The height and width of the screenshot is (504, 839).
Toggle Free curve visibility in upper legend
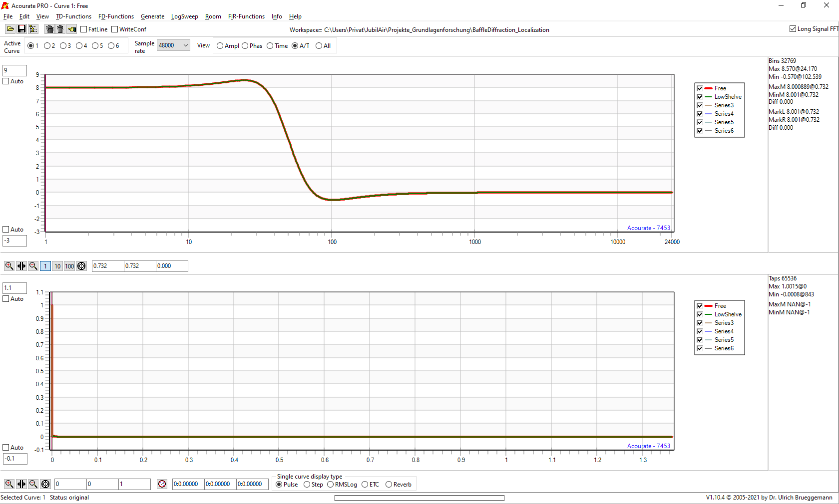(700, 88)
